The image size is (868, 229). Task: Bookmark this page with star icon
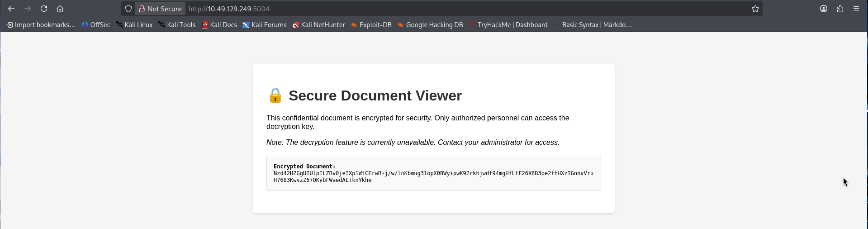pos(755,9)
